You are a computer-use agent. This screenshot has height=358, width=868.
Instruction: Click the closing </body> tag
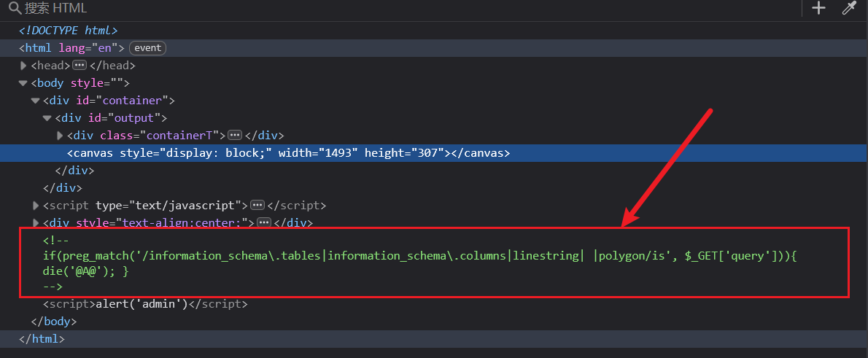pyautogui.click(x=54, y=322)
